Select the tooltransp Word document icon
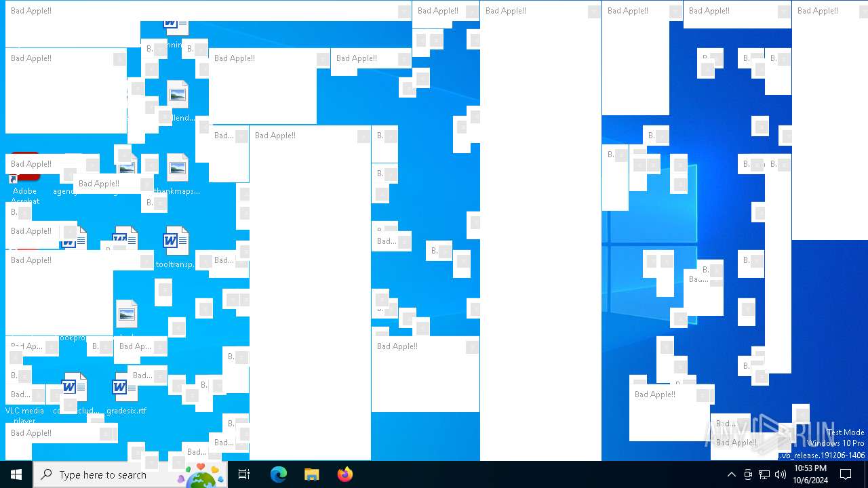 (176, 241)
